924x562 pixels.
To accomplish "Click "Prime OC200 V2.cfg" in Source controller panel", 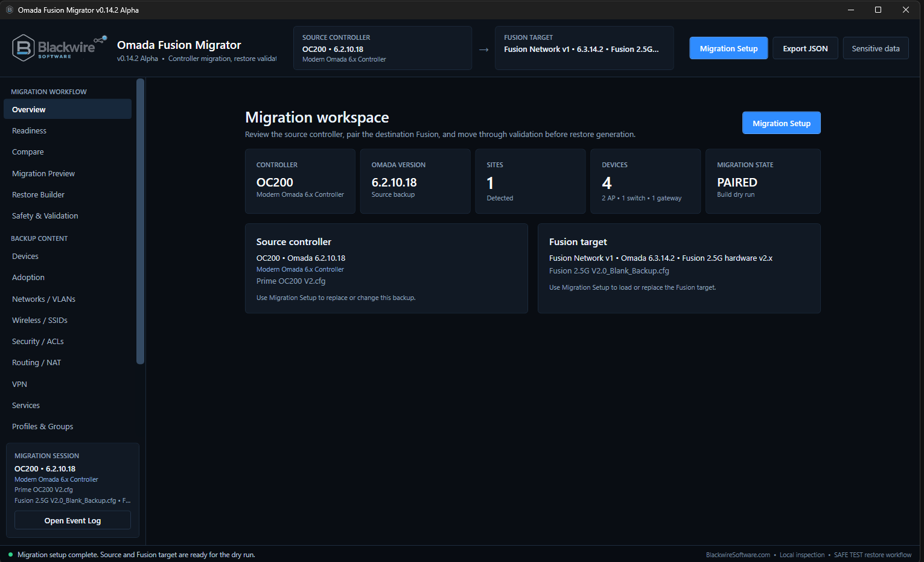I will point(291,281).
